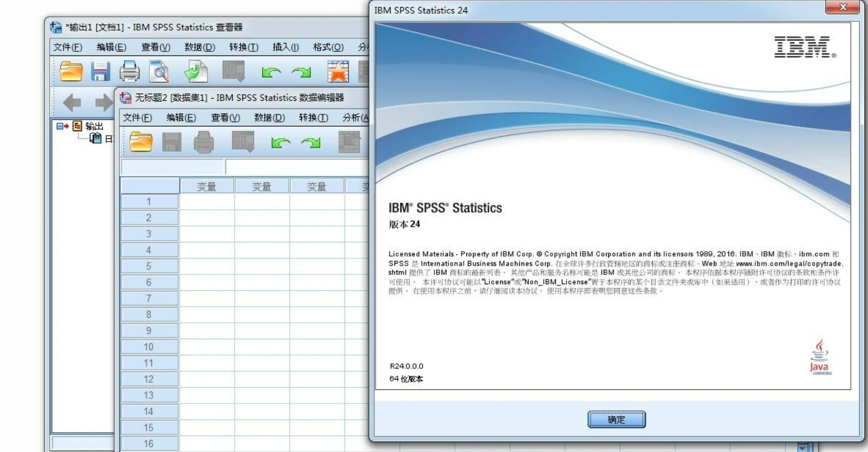Select row header 5
The width and height of the screenshot is (868, 452).
(149, 266)
